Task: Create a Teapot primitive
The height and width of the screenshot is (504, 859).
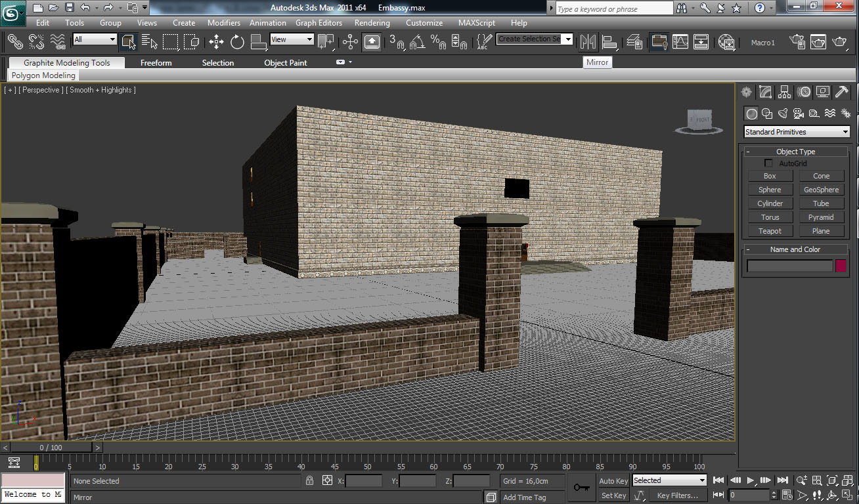Action: point(770,231)
